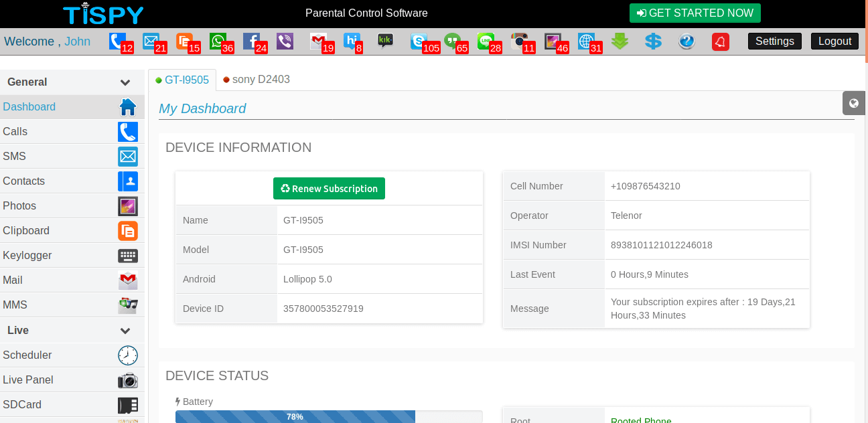Open SMS in the left sidebar
868x423 pixels.
point(72,157)
